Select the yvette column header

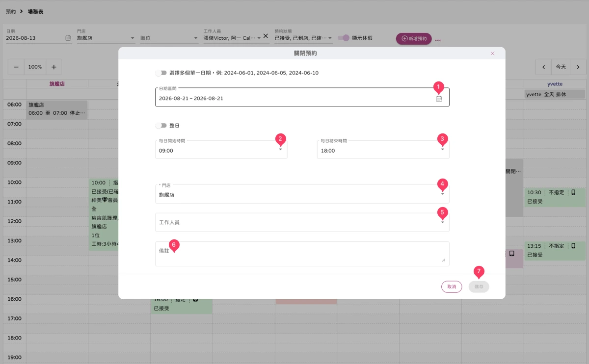pyautogui.click(x=555, y=84)
